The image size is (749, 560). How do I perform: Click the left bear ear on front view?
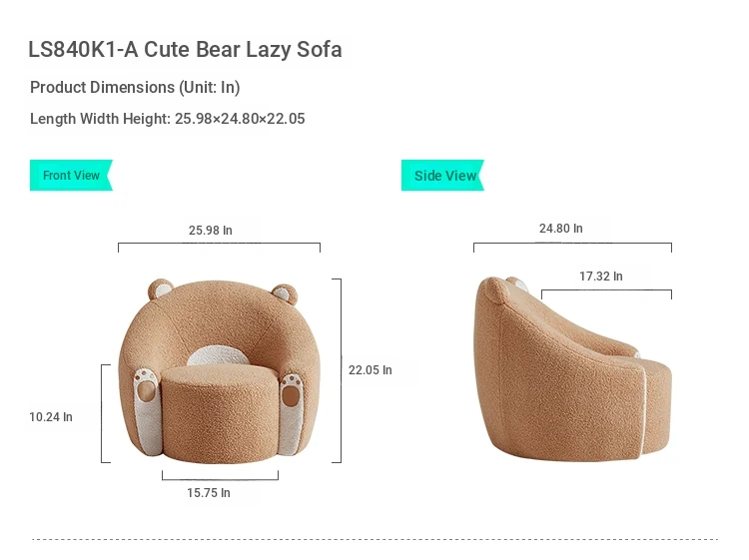click(x=160, y=289)
